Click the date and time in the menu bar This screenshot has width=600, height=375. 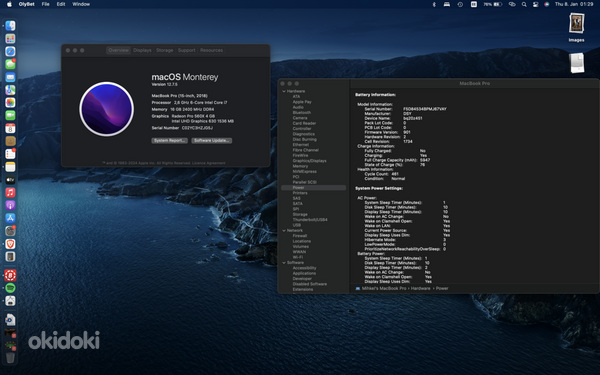(x=574, y=4)
